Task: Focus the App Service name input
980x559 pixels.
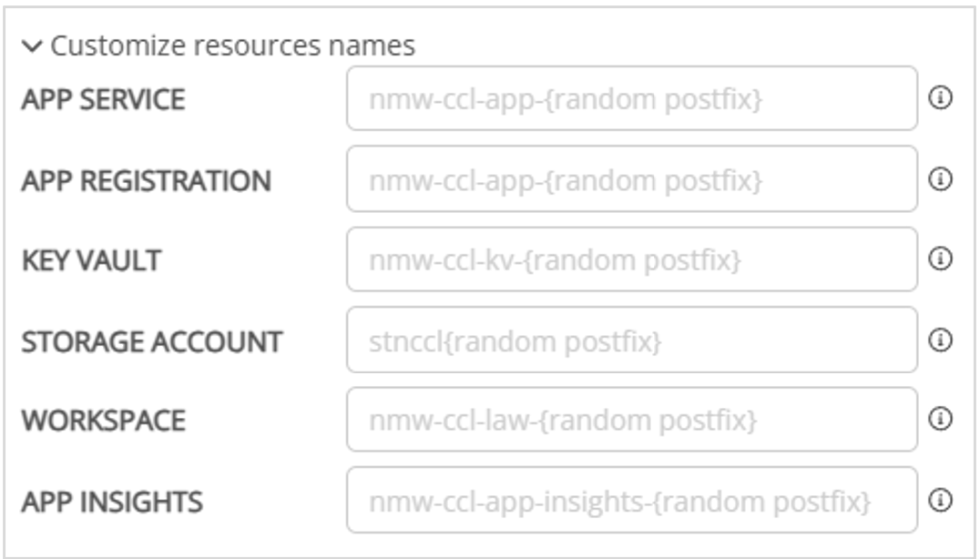Action: click(x=631, y=98)
